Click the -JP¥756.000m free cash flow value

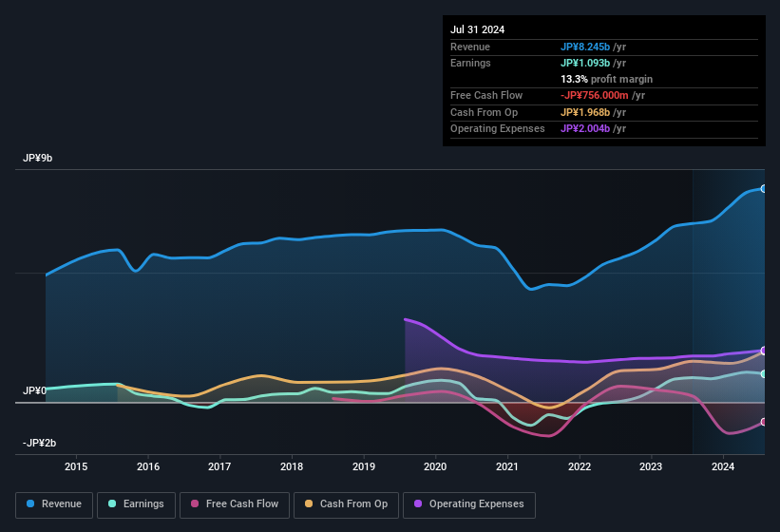click(595, 95)
